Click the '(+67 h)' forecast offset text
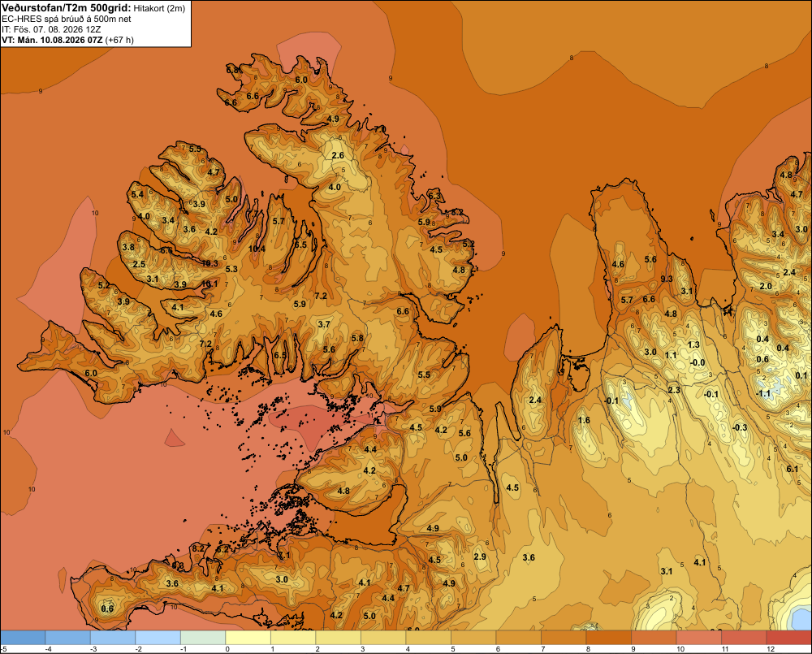 click(119, 40)
